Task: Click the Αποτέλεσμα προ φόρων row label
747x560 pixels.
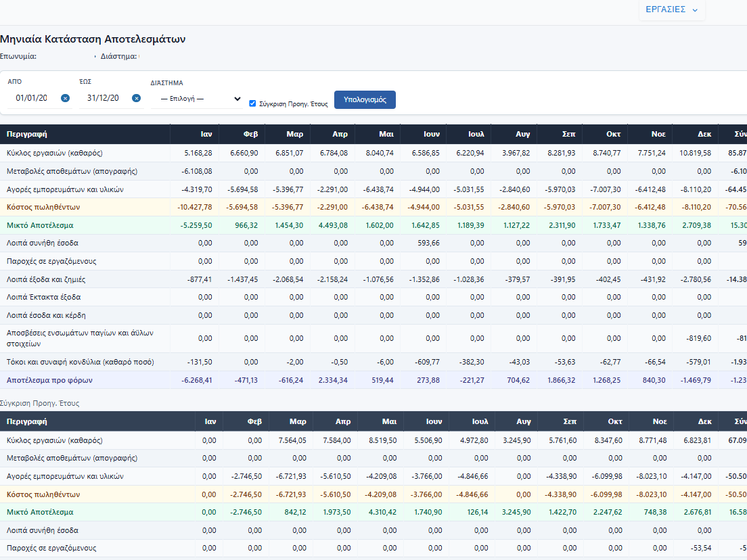Action: click(49, 380)
